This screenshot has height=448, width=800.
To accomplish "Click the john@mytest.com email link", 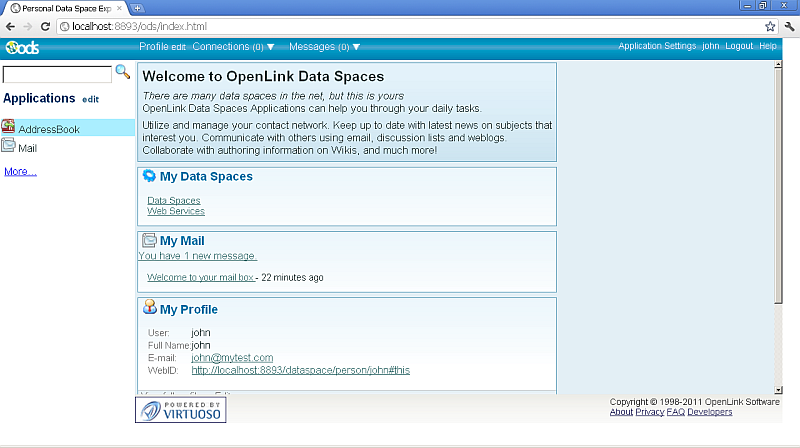I will [x=232, y=357].
